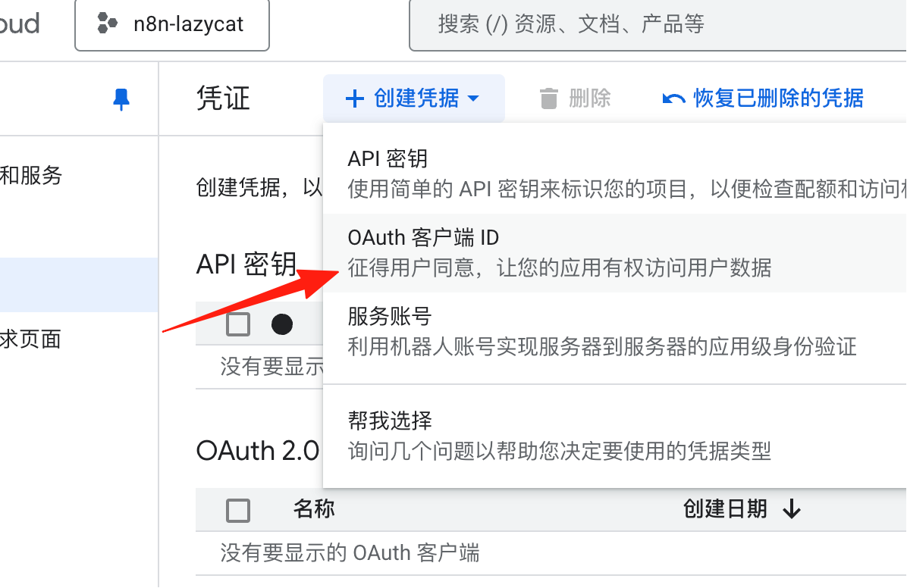
Task: Select the 帮我选择 menu option
Action: pyautogui.click(x=614, y=436)
